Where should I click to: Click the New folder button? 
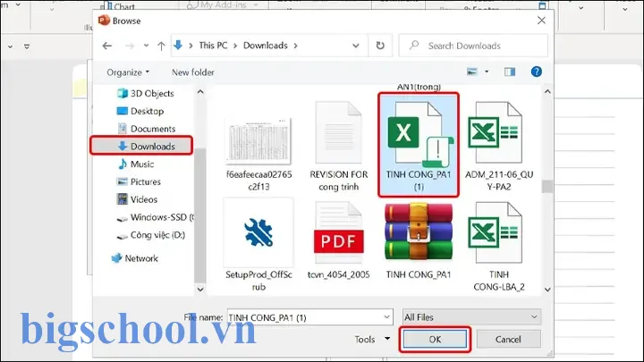pyautogui.click(x=193, y=72)
